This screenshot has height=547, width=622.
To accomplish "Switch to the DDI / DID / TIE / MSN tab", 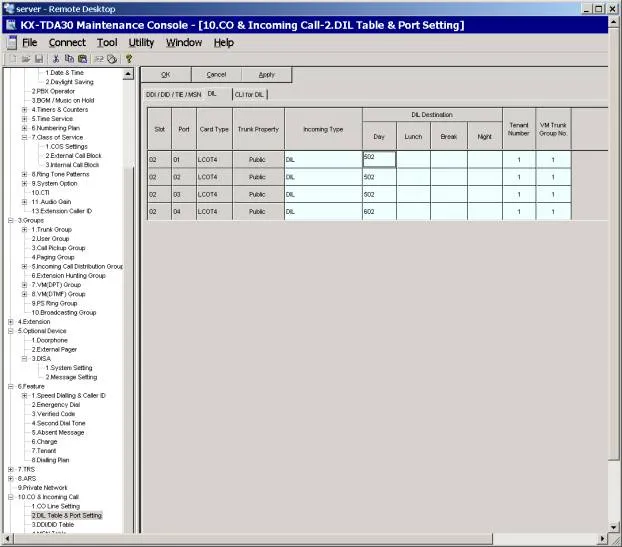I will 174,94.
